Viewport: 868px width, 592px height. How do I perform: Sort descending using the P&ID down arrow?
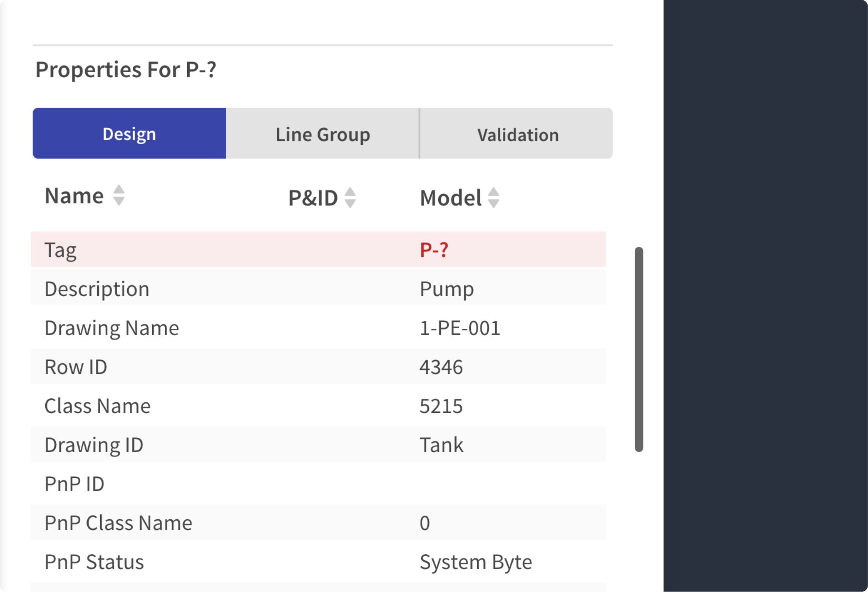(x=350, y=203)
